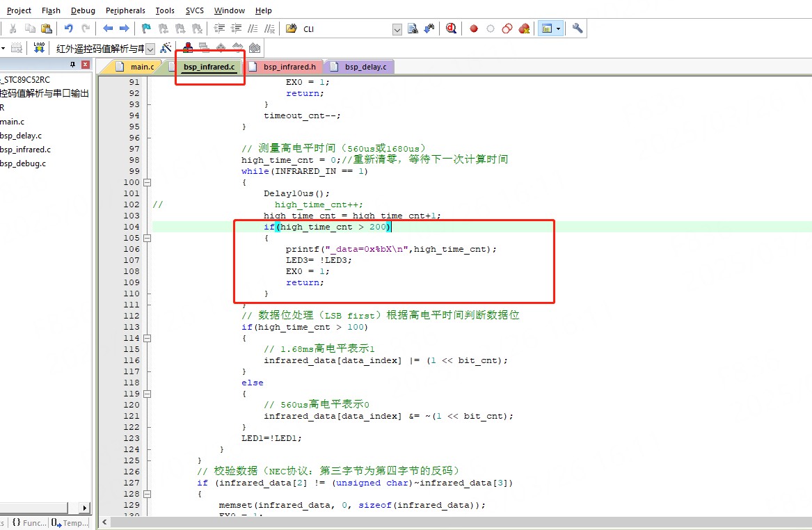
Task: Click the incremental find binoculars icon
Action: (429, 29)
